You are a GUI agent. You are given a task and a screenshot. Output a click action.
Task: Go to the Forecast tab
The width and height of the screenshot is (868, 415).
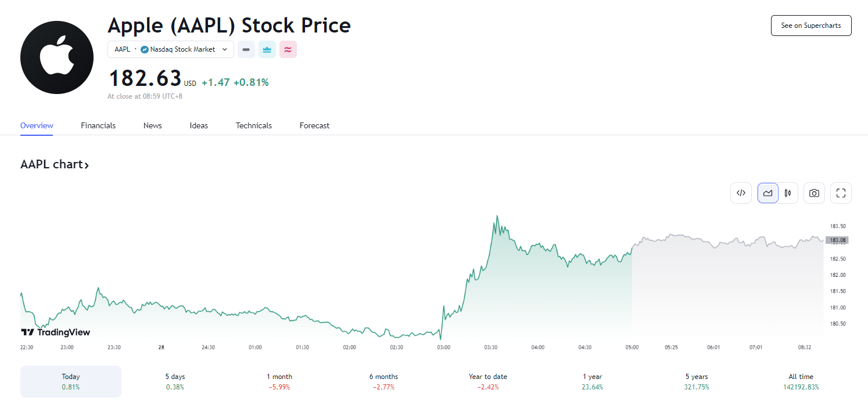point(314,125)
